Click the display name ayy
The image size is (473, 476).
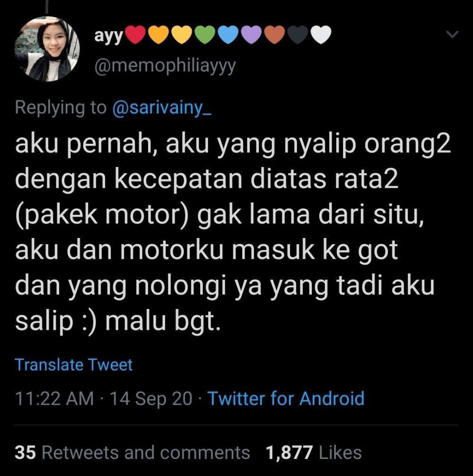tap(109, 36)
